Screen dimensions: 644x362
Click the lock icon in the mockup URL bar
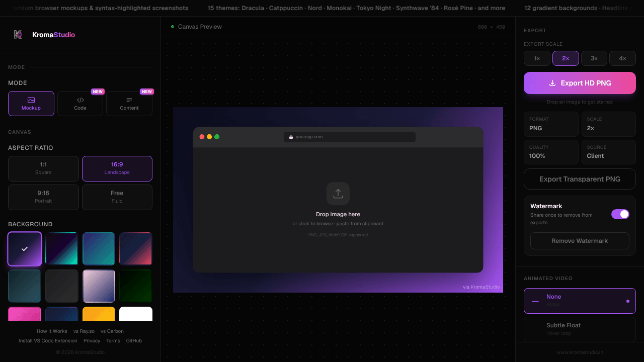(291, 137)
